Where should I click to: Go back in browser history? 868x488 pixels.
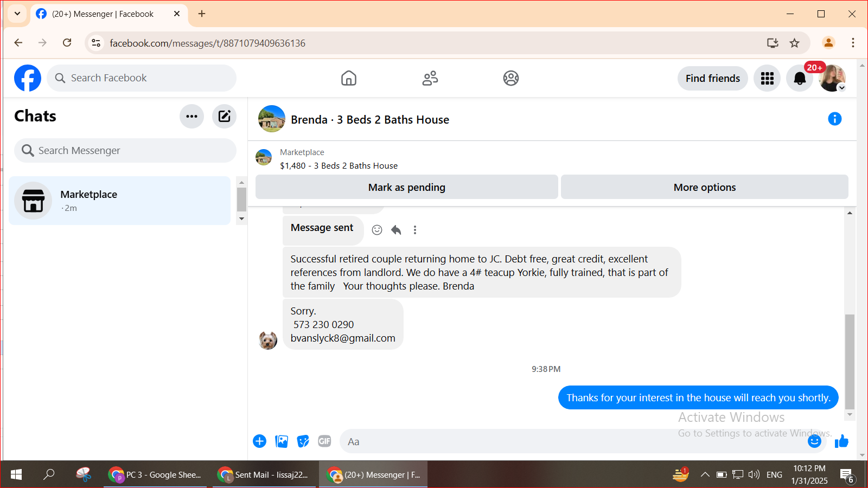coord(18,43)
